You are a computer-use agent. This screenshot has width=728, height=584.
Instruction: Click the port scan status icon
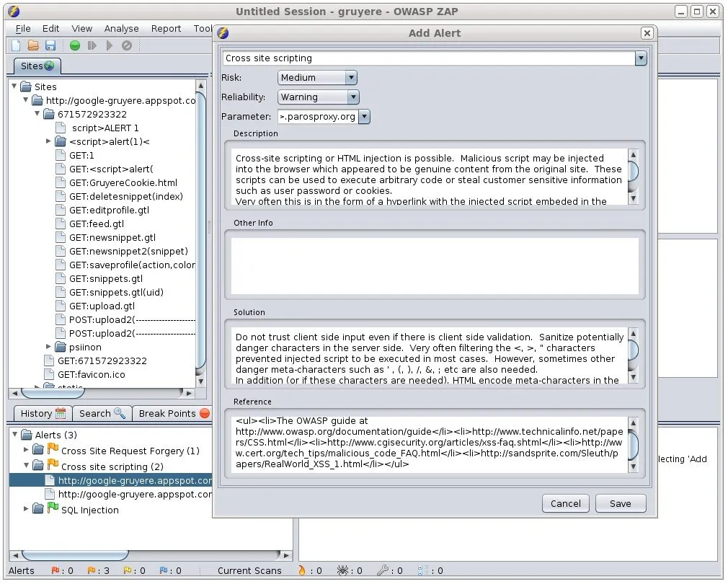(423, 570)
